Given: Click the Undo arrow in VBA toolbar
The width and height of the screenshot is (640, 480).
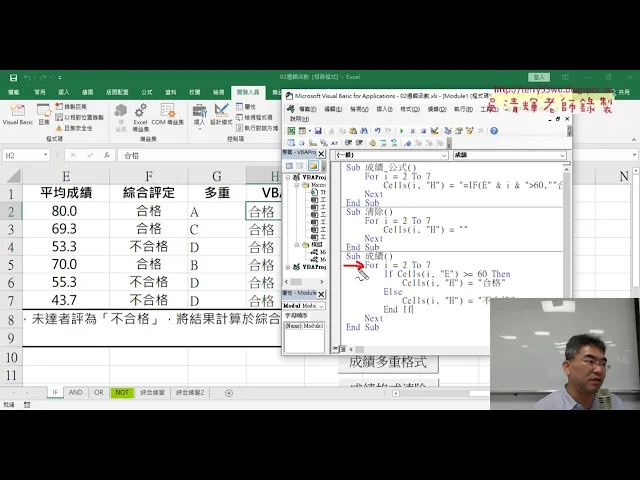Looking at the screenshot, I should pos(378,131).
